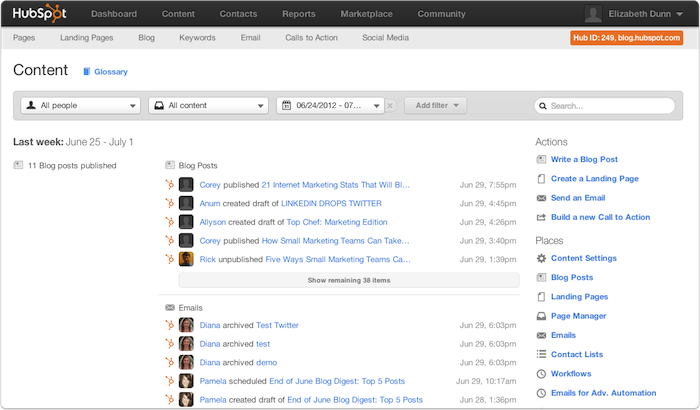Screen dimensions: 700x410
Task: Click the Write a Blog Post icon
Action: [x=541, y=160]
